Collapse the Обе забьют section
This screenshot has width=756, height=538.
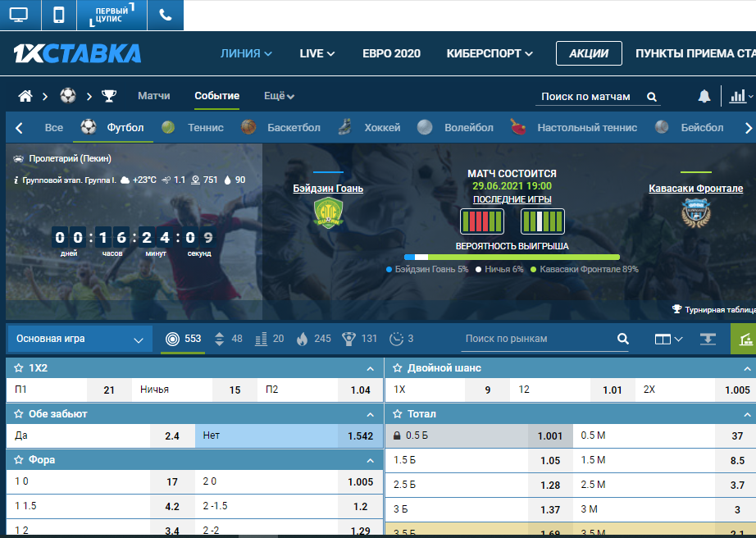[x=371, y=415]
